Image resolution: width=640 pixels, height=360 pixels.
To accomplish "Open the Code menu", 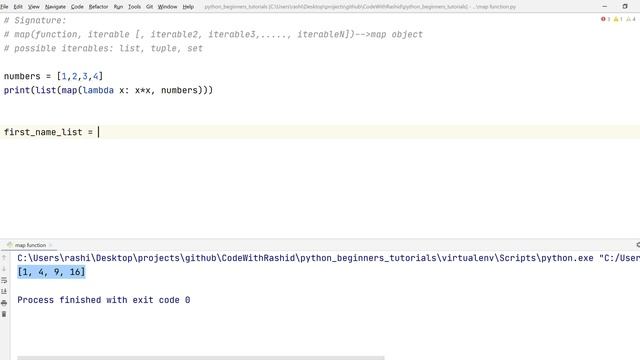I will [x=77, y=7].
